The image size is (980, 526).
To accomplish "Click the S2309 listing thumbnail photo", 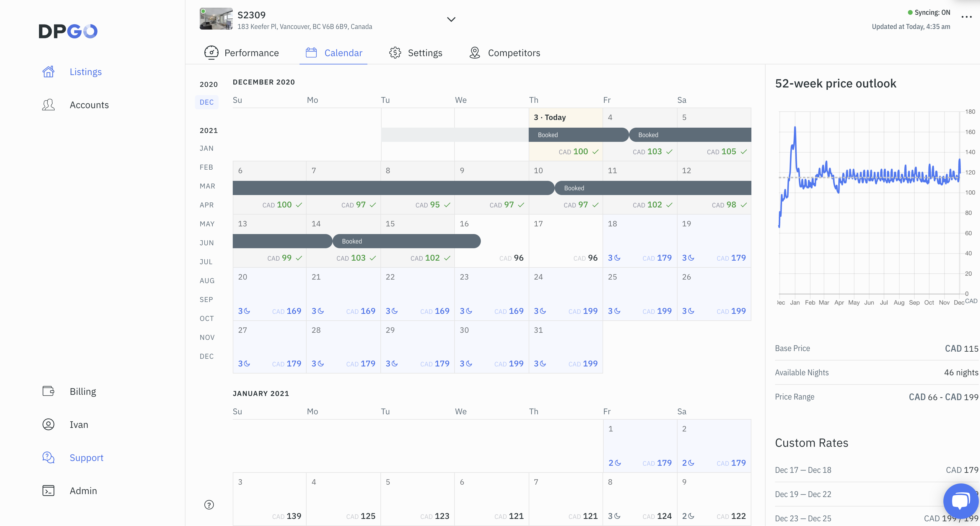I will pyautogui.click(x=216, y=19).
